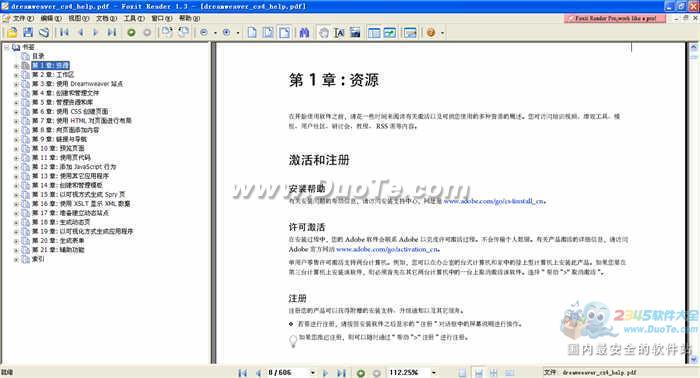Open the 窗口 menu
The width and height of the screenshot is (700, 378).
(x=162, y=18)
